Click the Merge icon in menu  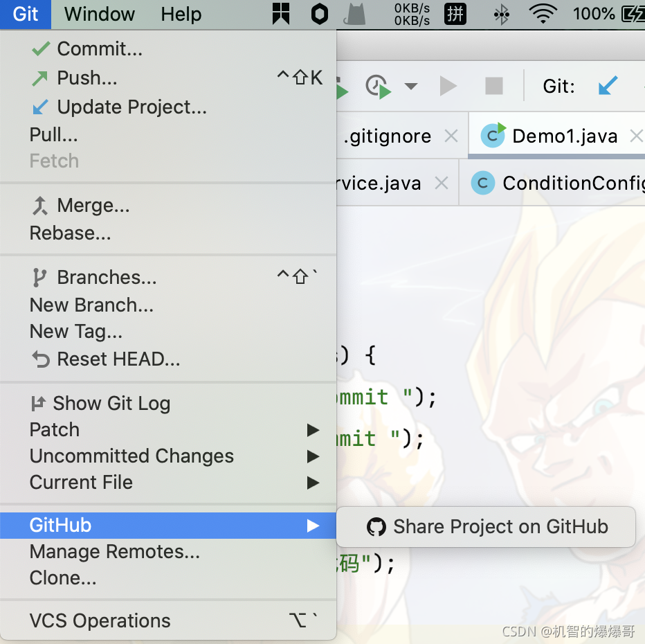click(x=40, y=206)
